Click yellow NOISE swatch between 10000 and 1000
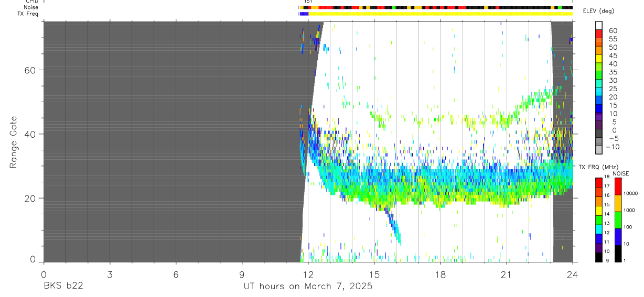 (618, 203)
